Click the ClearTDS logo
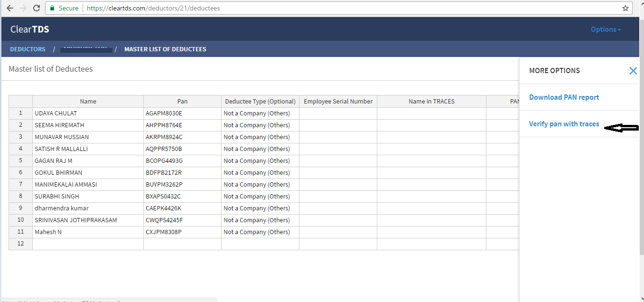The width and height of the screenshot is (644, 302). 29,29
